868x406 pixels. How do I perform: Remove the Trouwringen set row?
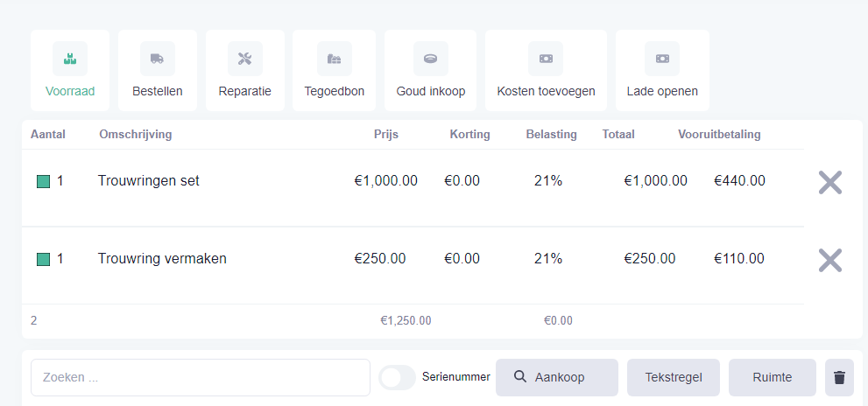point(829,182)
